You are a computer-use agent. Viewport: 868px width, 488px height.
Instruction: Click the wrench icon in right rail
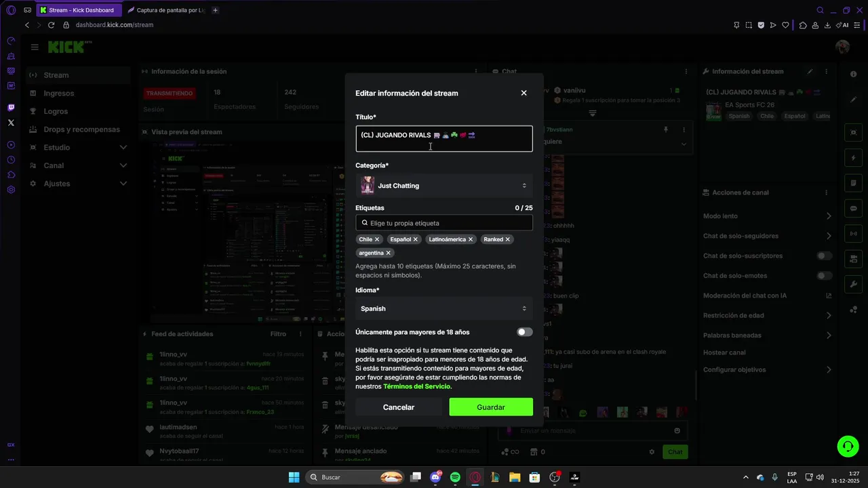click(x=853, y=284)
